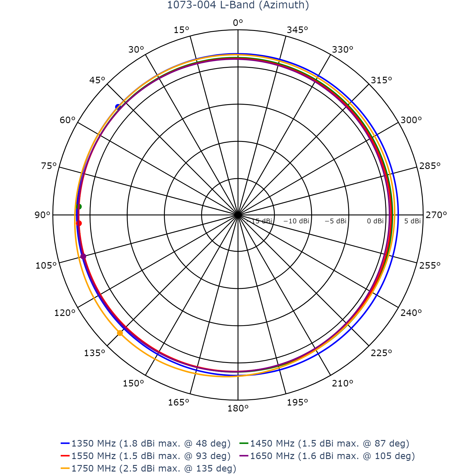Click the 315° angular axis label
Viewport: 476px width, 476px height.
pyautogui.click(x=381, y=80)
